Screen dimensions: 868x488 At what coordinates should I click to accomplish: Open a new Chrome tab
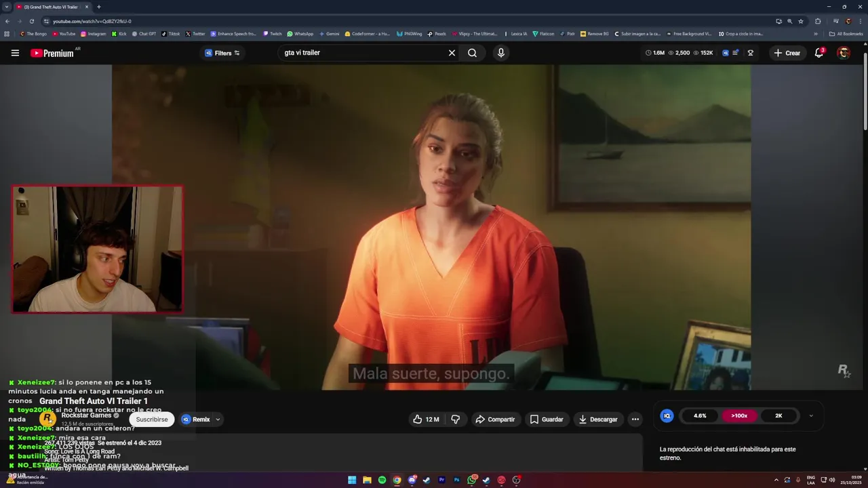click(98, 7)
